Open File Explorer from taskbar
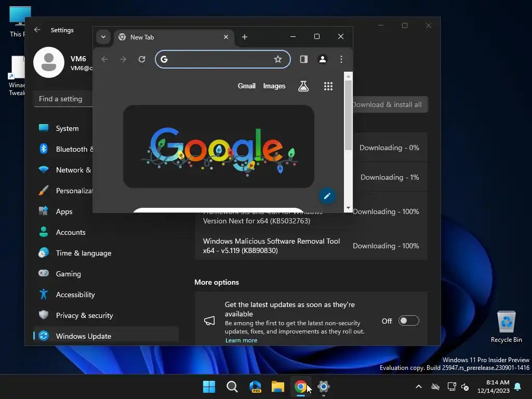This screenshot has width=532, height=399. tap(278, 387)
